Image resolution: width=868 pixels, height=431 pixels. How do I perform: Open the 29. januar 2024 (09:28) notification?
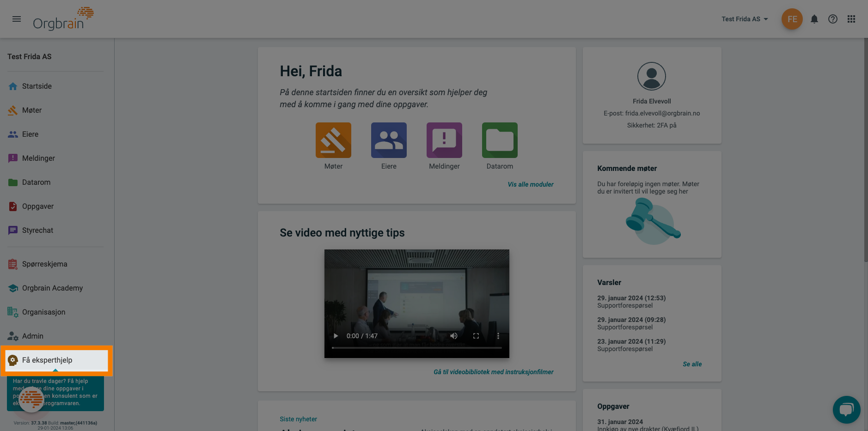pos(631,323)
